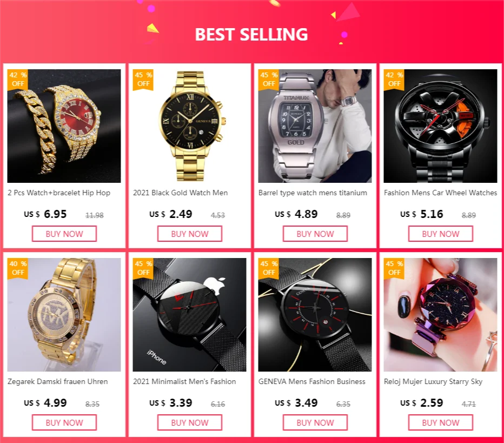Click Buy Now for the 6.95 watch set
Screen dimensions: 504x443
[x=64, y=234]
